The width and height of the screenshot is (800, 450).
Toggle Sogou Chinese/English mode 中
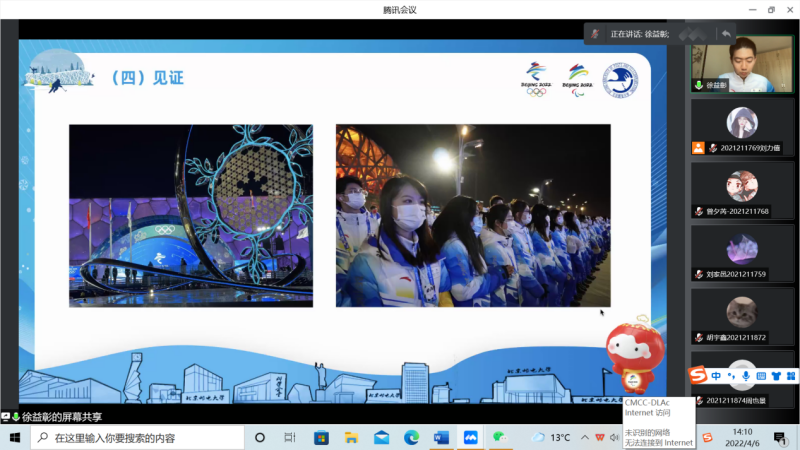click(x=716, y=376)
